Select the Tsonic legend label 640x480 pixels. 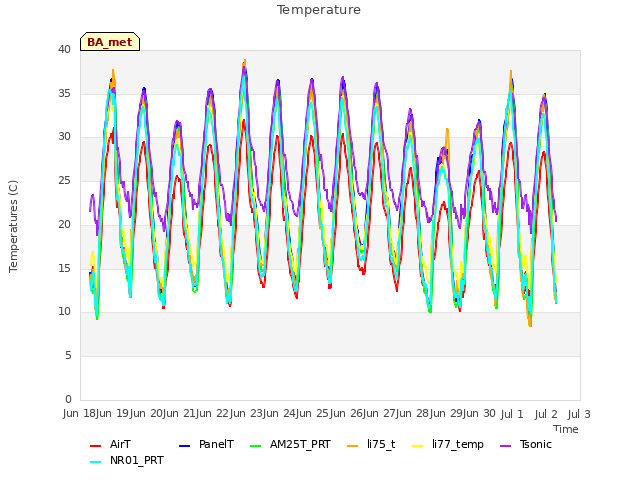click(x=536, y=444)
